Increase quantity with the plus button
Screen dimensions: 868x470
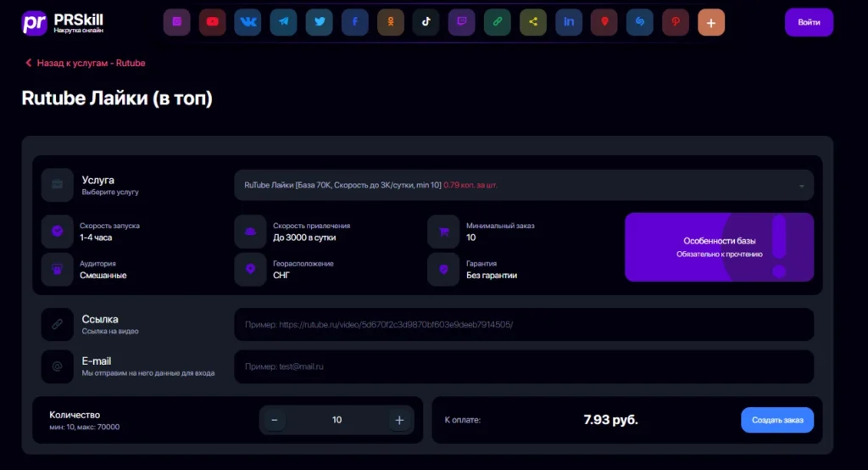[x=399, y=420]
